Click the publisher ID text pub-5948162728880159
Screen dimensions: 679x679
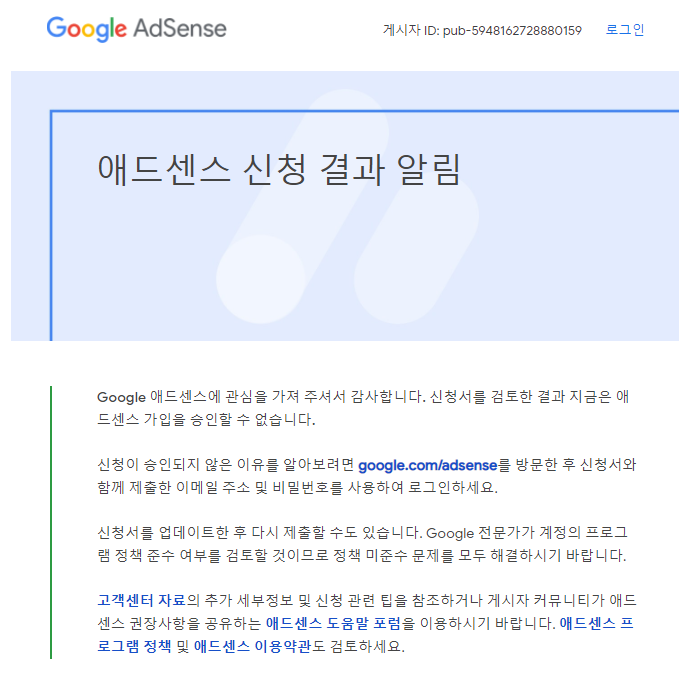(512, 31)
